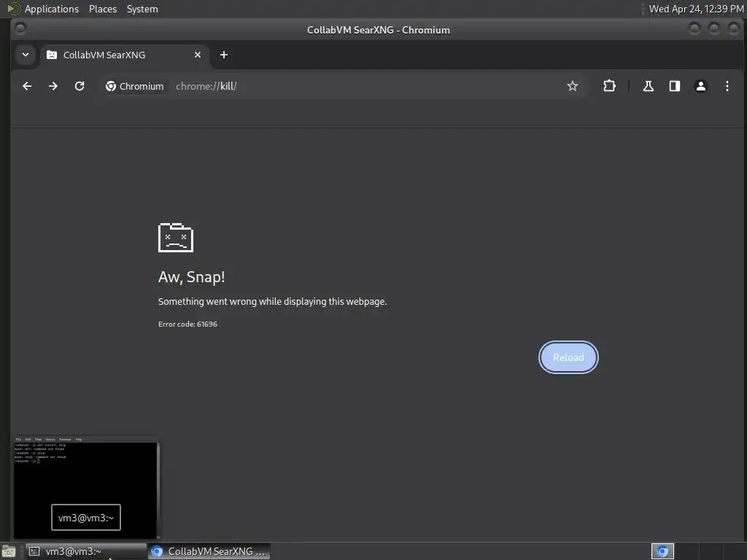The width and height of the screenshot is (747, 560).
Task: Click the workspace switcher Chromium icon
Action: (662, 551)
